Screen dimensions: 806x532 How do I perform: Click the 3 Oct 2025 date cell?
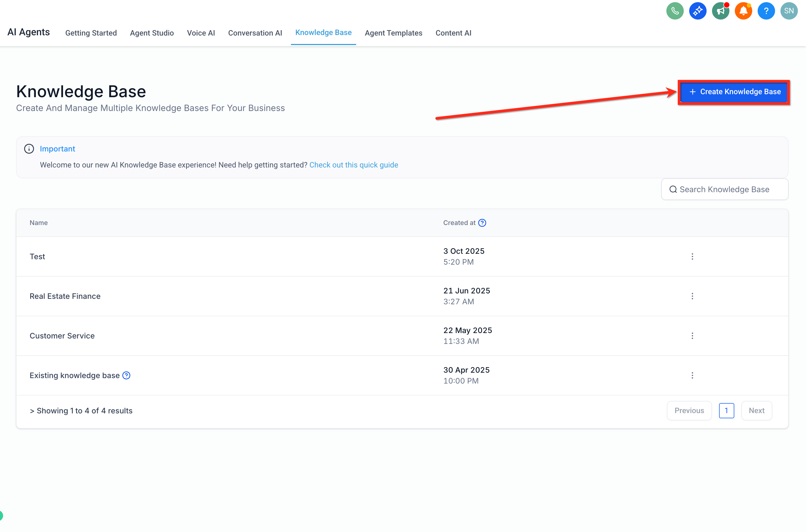pyautogui.click(x=464, y=256)
